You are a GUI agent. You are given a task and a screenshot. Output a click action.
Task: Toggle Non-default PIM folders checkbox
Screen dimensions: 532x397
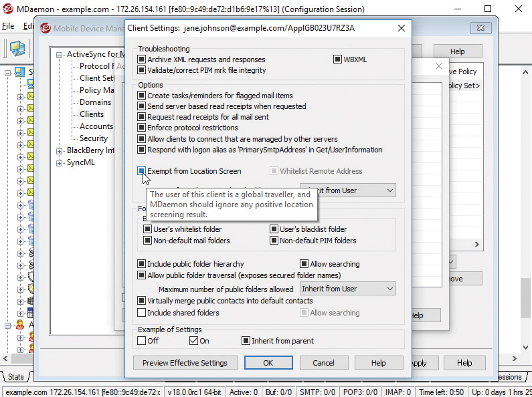point(274,241)
